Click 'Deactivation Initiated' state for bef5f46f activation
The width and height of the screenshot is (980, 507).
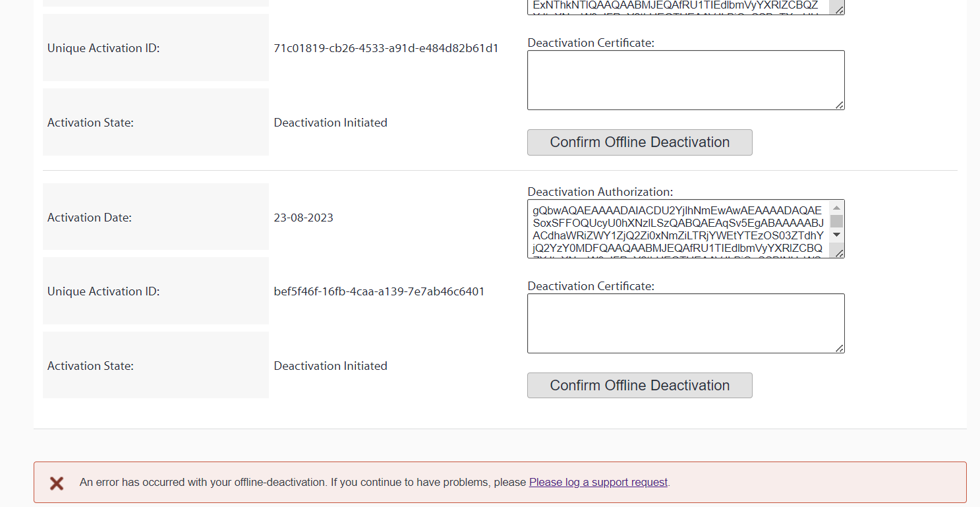[x=330, y=366]
